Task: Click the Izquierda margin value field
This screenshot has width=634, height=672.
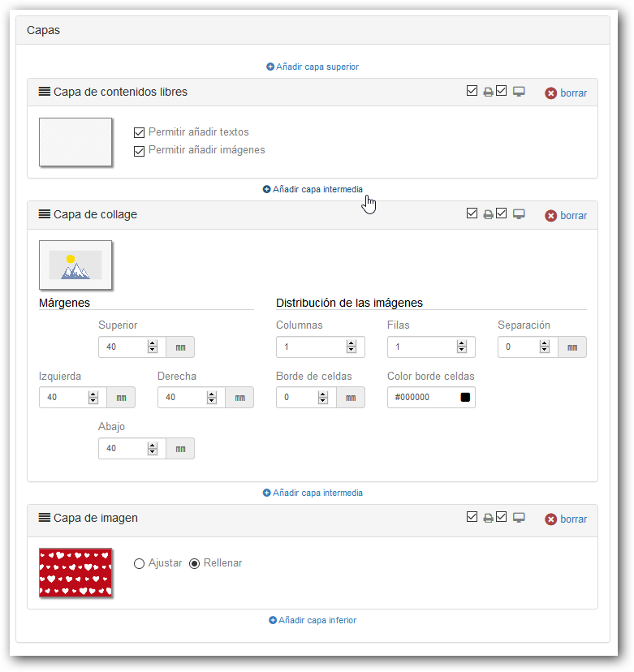Action: 73,398
